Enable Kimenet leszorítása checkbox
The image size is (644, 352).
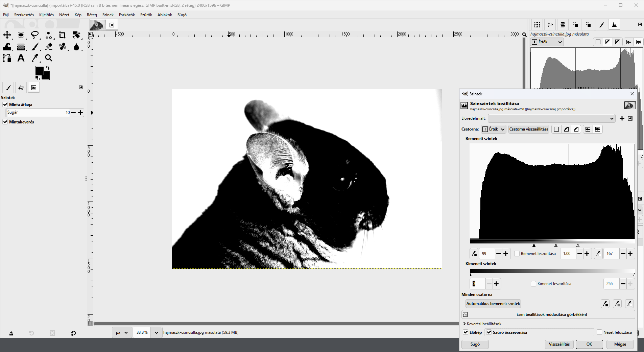[x=533, y=284]
